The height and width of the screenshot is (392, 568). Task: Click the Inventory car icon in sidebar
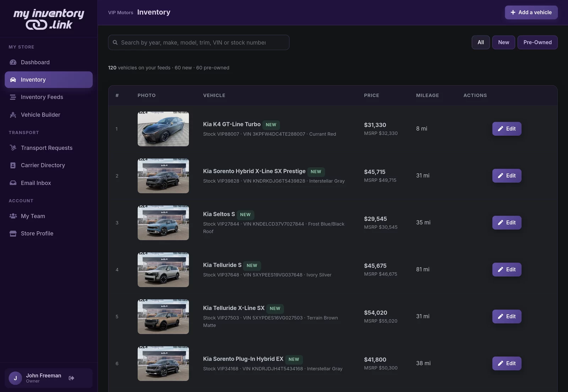pos(13,80)
